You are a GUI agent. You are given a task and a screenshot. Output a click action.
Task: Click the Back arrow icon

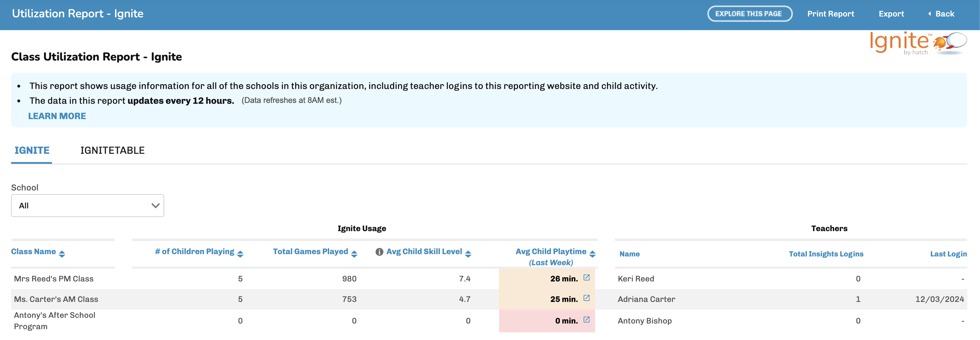[x=929, y=14]
